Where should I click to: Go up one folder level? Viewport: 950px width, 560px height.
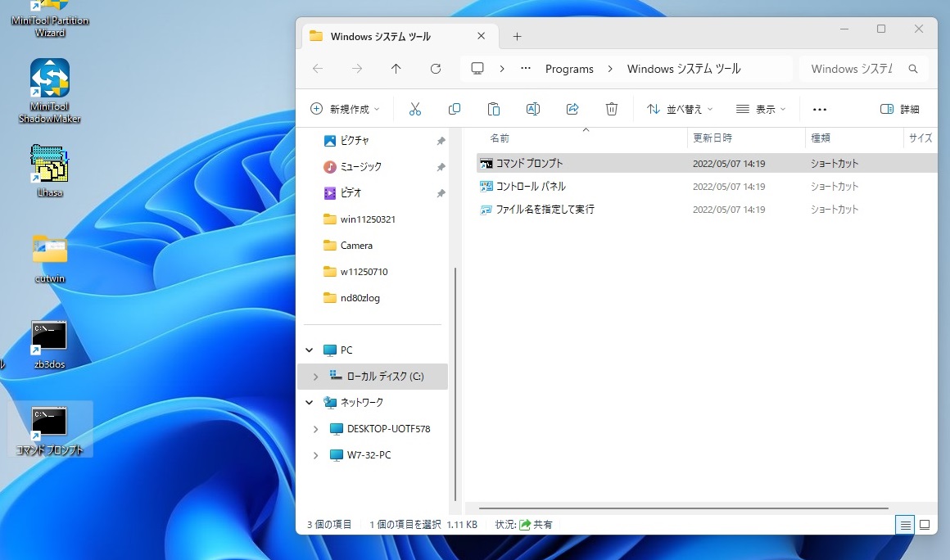click(x=396, y=69)
